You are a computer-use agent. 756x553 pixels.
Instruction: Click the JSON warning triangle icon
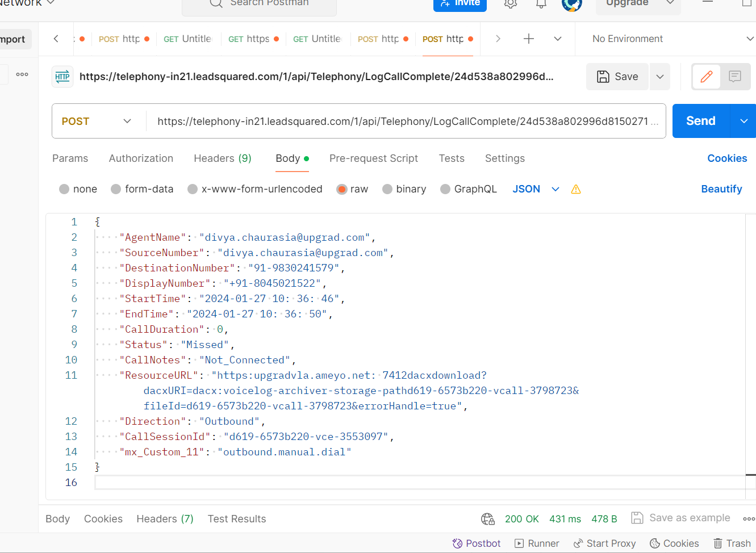click(576, 189)
